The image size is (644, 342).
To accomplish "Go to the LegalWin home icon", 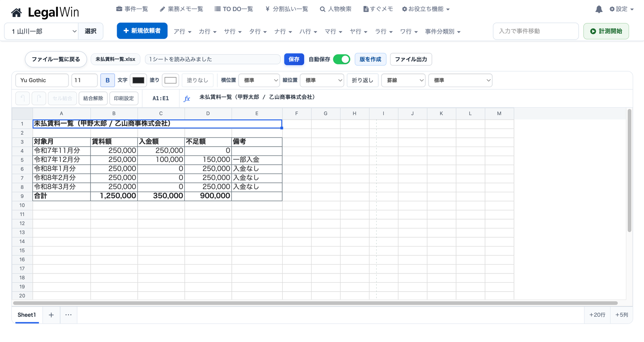I will click(17, 13).
